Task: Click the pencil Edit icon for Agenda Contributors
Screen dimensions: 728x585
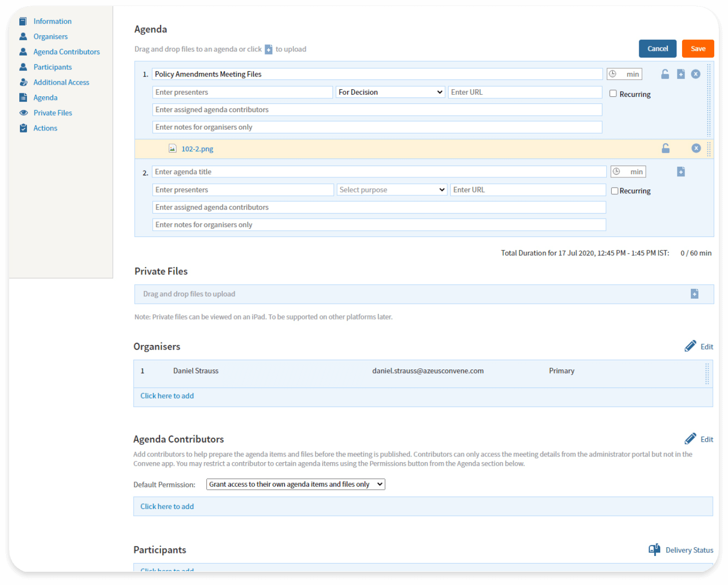Action: pos(691,439)
